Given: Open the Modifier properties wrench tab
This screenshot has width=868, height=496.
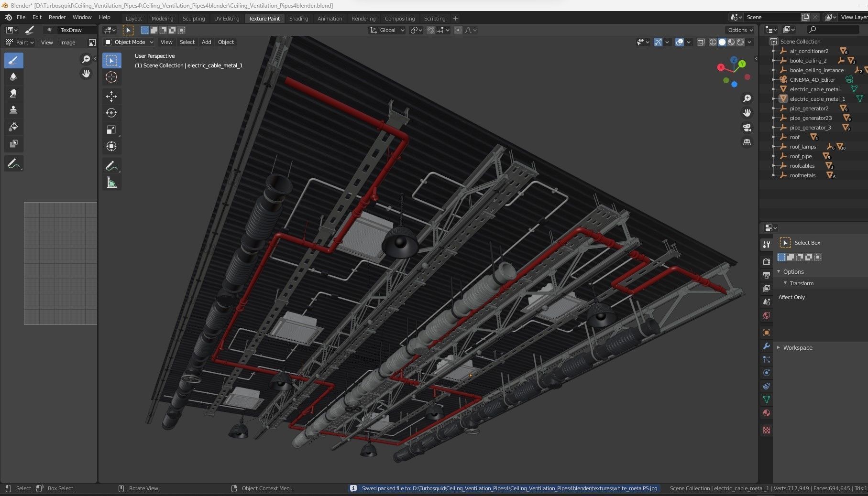Looking at the screenshot, I should tap(767, 346).
